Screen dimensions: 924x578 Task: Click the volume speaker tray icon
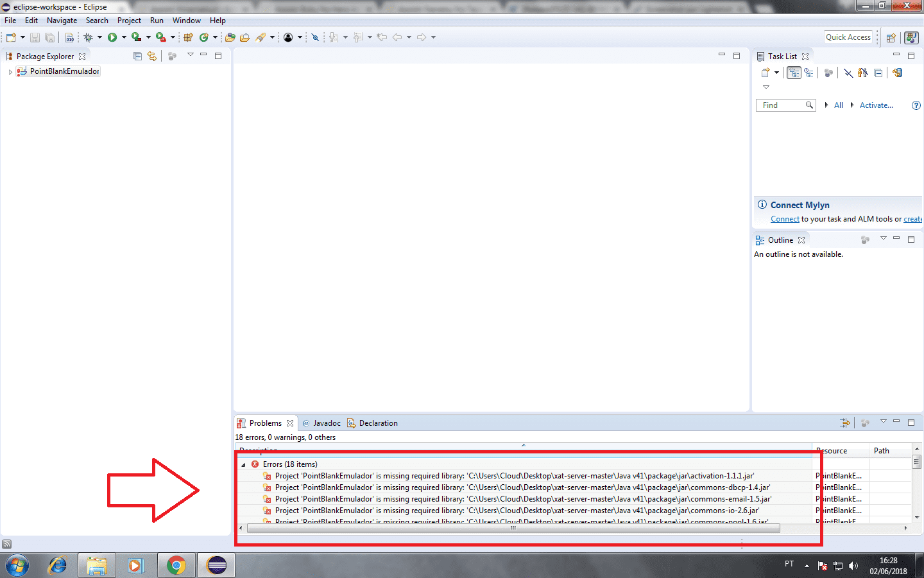[853, 566]
